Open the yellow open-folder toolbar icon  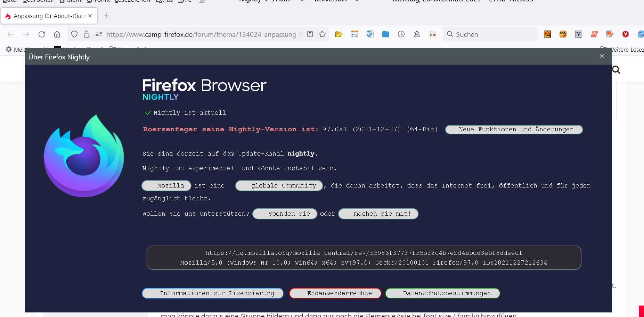tap(339, 34)
